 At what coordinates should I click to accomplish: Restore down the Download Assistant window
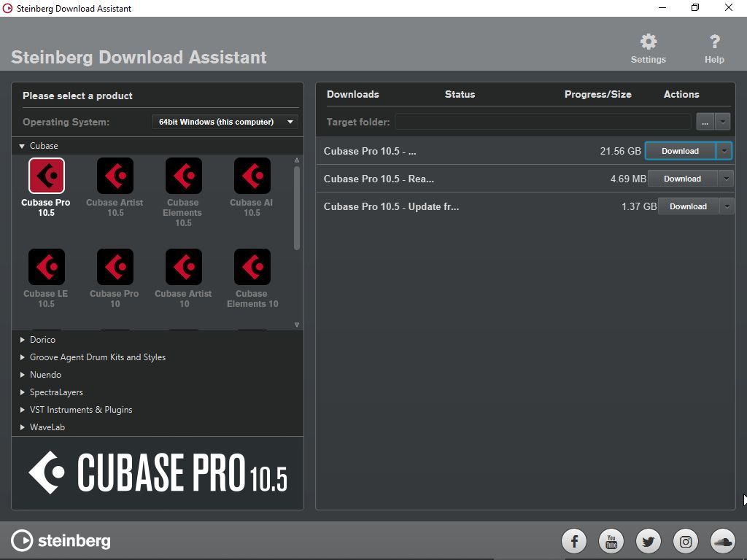[695, 7]
